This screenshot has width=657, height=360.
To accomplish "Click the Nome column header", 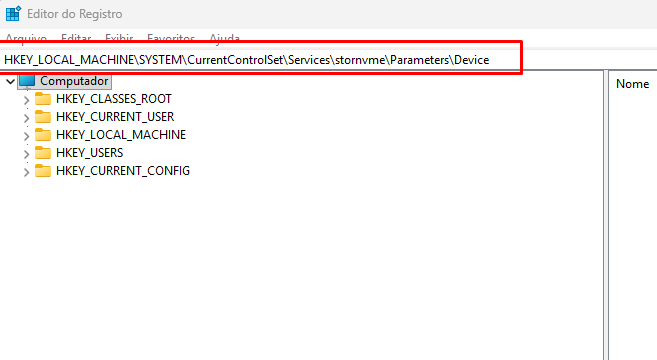I will coord(632,84).
